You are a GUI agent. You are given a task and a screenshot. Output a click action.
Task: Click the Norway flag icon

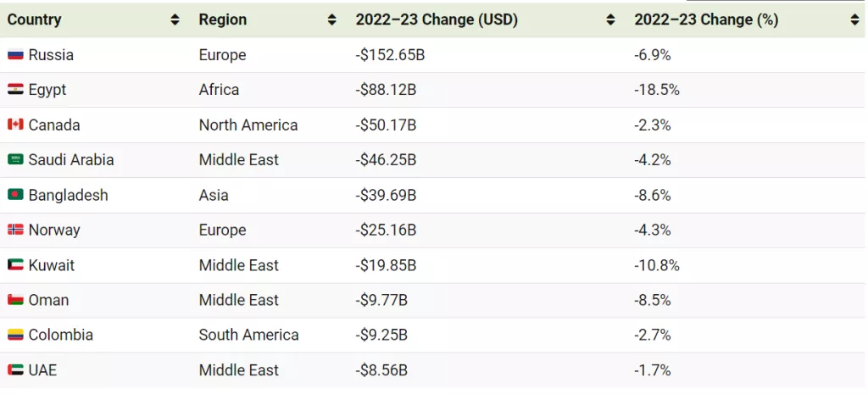pos(15,230)
